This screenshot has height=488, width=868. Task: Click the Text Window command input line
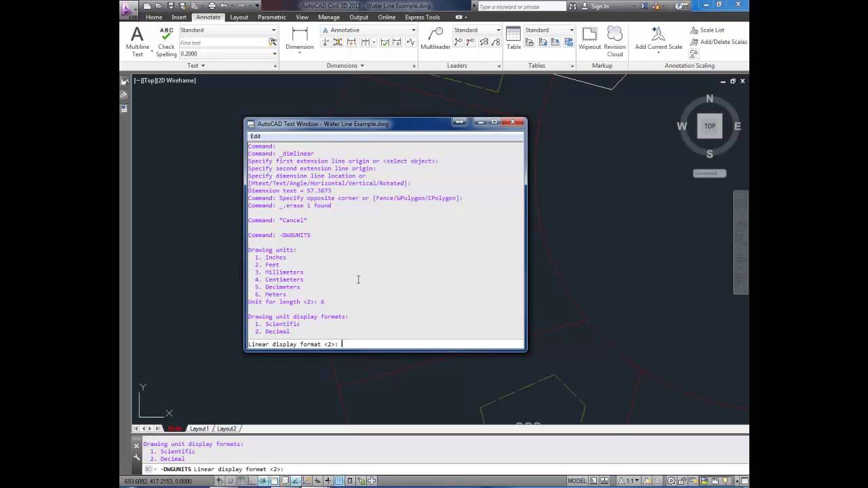tap(385, 344)
